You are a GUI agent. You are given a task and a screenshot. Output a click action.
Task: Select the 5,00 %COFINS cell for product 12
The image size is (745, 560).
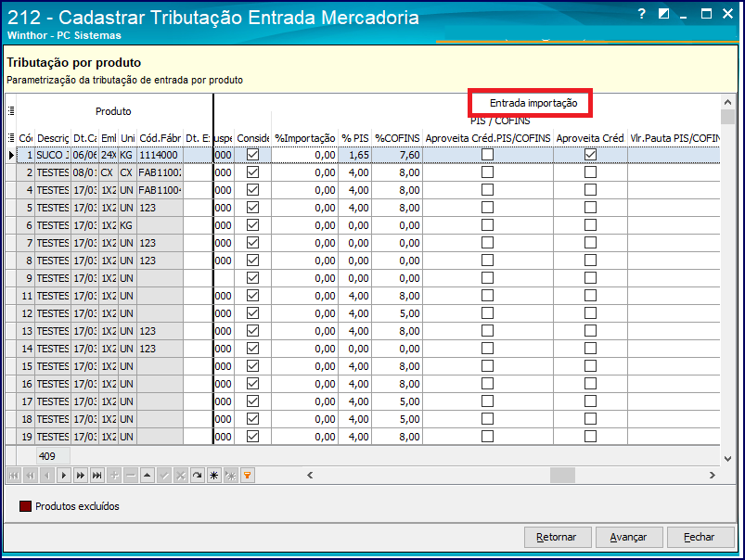[397, 313]
